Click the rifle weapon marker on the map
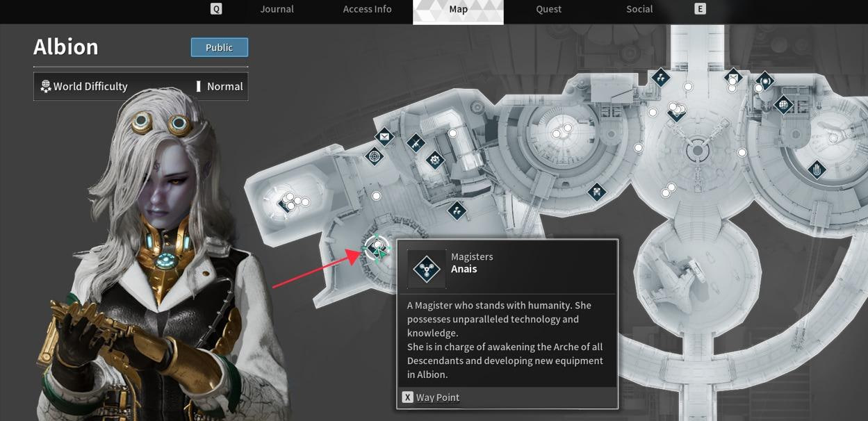868x421 pixels. click(x=416, y=144)
